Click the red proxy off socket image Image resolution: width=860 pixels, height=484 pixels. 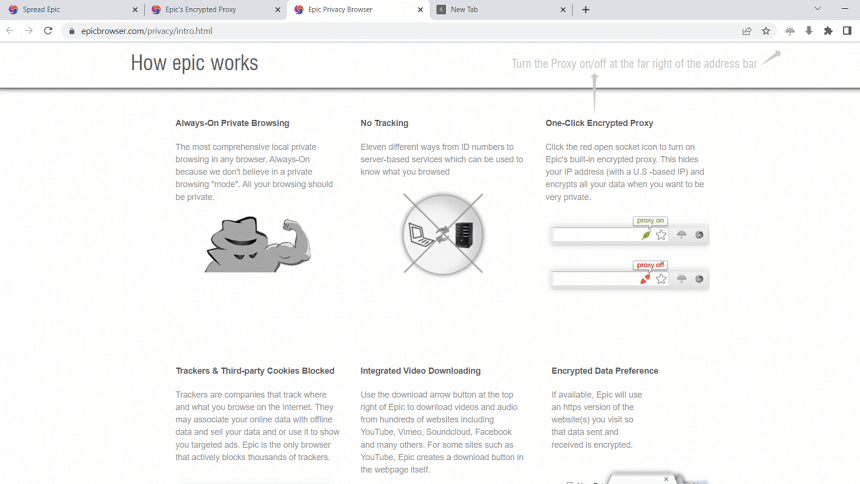(x=646, y=279)
